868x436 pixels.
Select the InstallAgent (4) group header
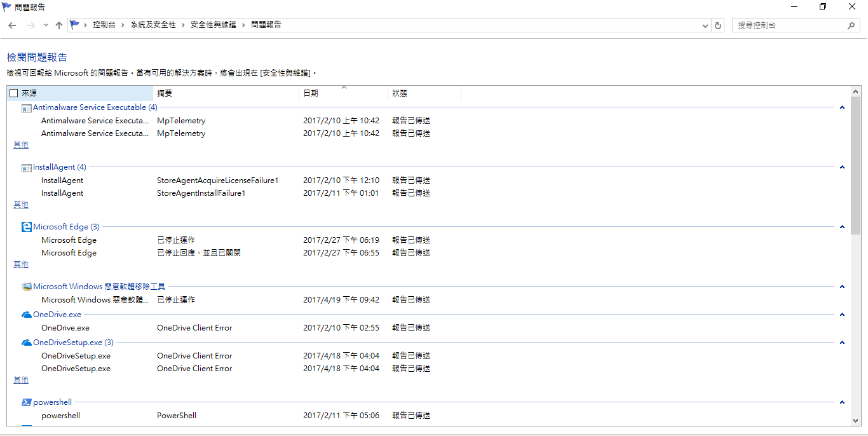60,167
